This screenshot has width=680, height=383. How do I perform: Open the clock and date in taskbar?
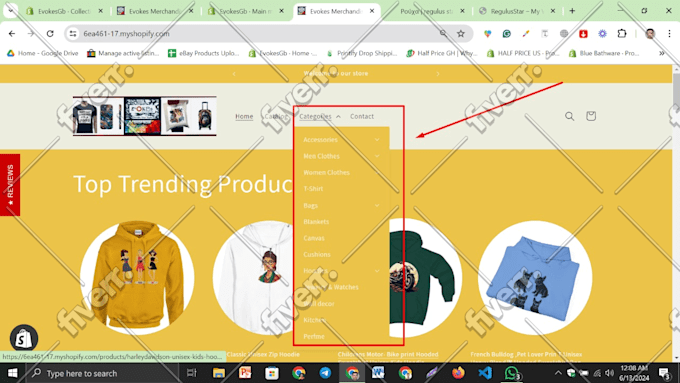point(634,373)
